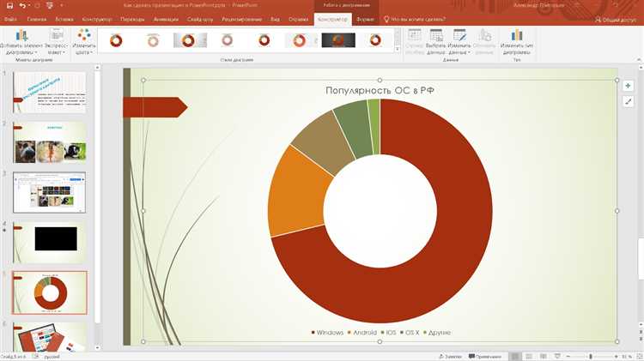Expand the chart styles gallery
Image resolution: width=644 pixels, height=361 pixels.
point(398,49)
